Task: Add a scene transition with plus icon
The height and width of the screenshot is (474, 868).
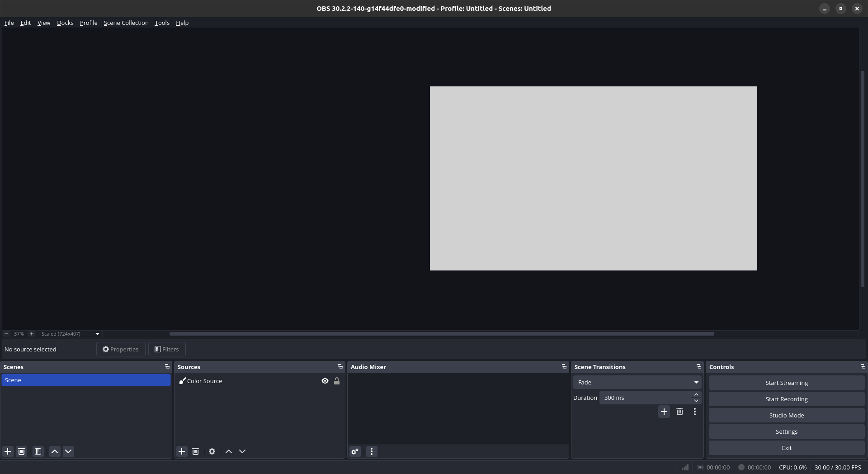Action: click(x=664, y=412)
